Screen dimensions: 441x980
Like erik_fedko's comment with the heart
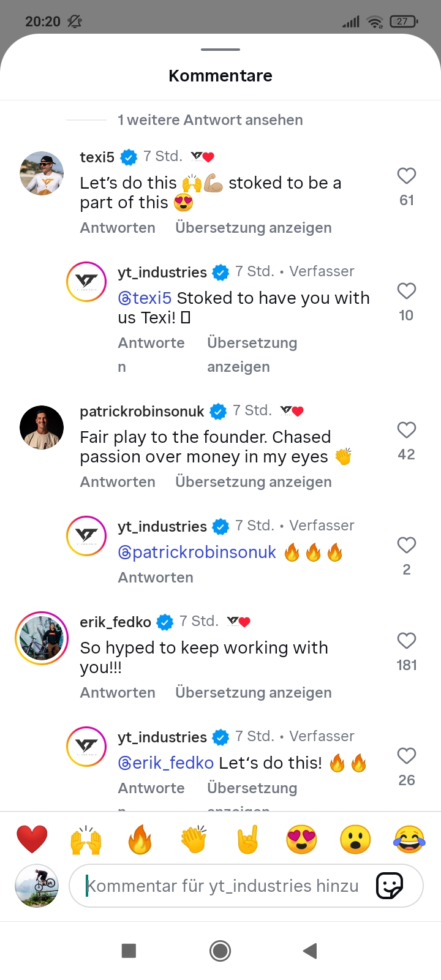pos(407,641)
